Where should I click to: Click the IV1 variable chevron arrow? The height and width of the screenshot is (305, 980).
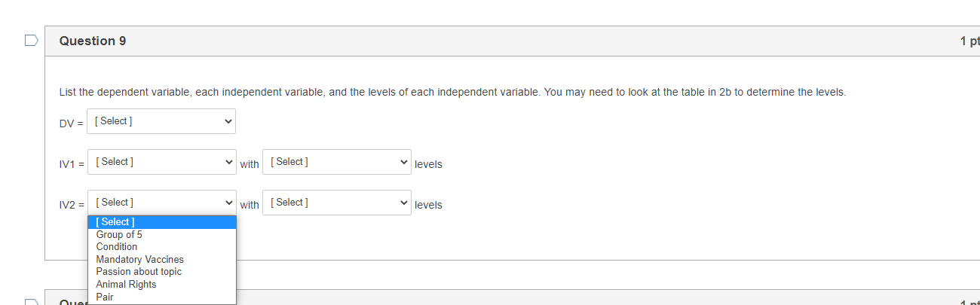pyautogui.click(x=228, y=162)
